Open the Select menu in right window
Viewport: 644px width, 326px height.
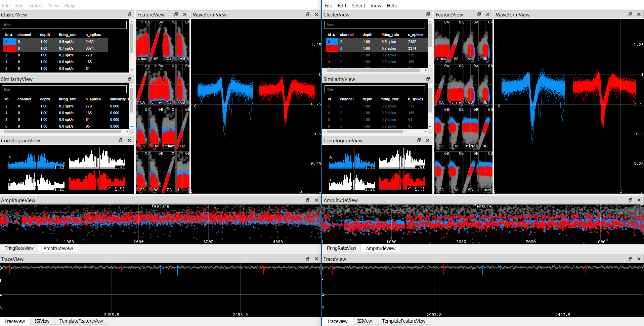pyautogui.click(x=358, y=5)
